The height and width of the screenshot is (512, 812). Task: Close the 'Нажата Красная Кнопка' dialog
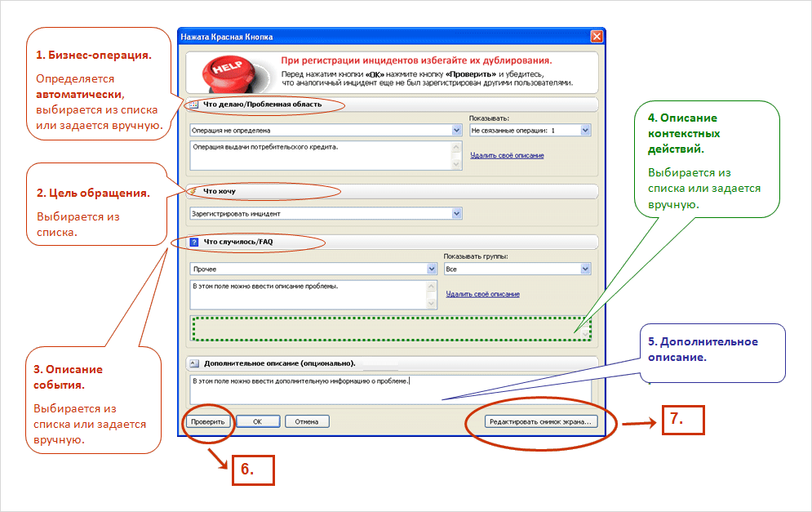pos(597,37)
